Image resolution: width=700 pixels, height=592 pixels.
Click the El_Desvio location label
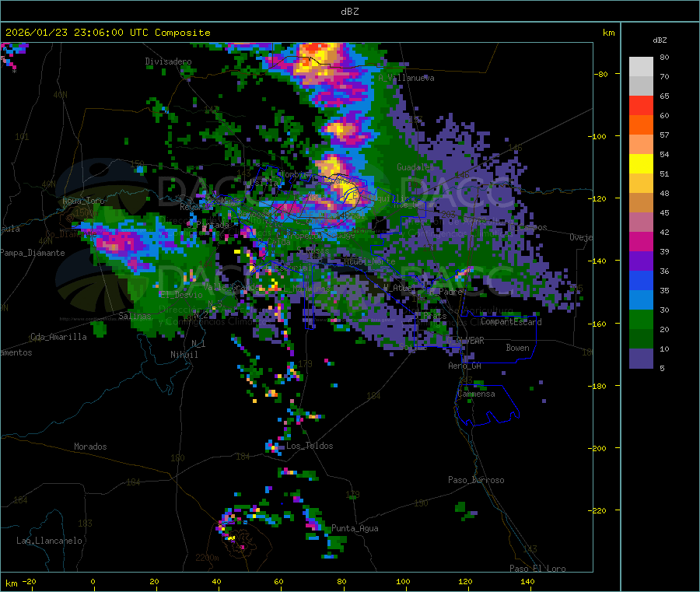pos(181,295)
